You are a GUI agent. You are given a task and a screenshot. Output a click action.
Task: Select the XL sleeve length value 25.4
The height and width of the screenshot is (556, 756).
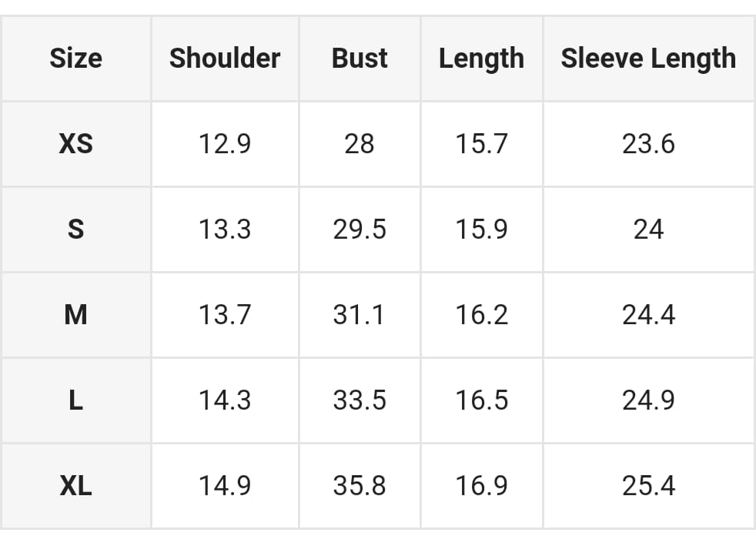point(648,486)
